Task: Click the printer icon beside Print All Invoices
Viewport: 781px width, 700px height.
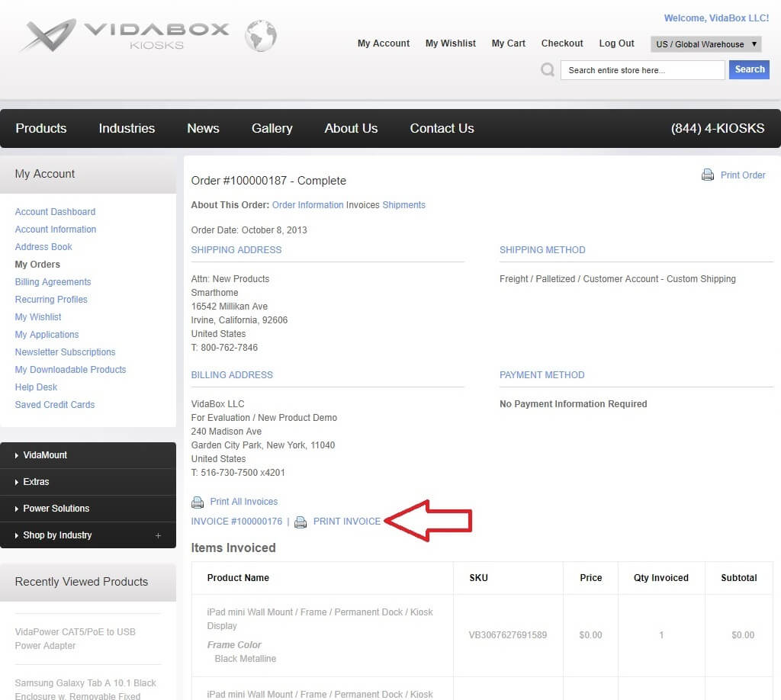Action: (x=198, y=502)
